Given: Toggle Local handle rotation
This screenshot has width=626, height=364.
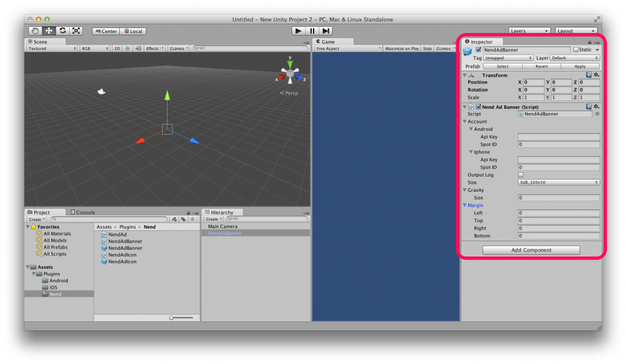Looking at the screenshot, I should (133, 31).
